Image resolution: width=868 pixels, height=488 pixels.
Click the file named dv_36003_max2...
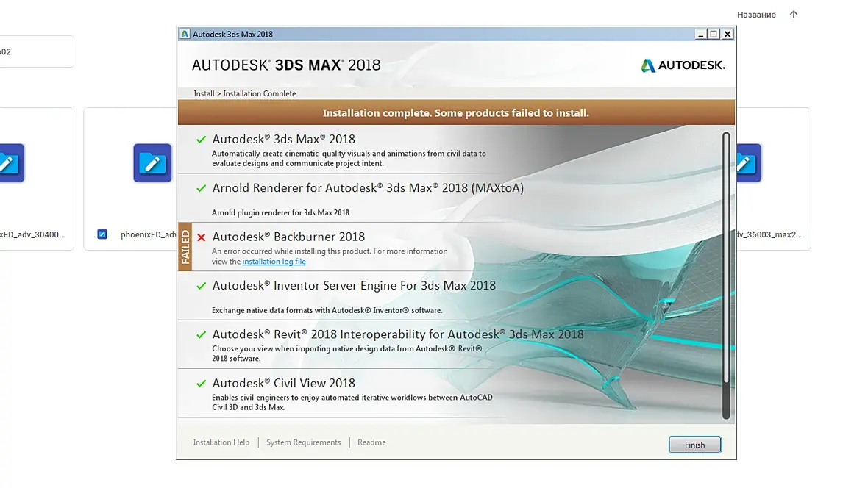pyautogui.click(x=769, y=234)
